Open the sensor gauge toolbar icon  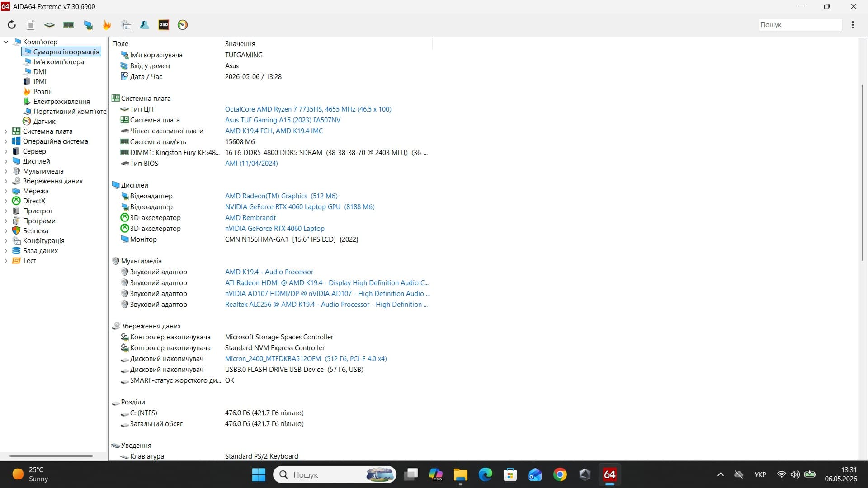pyautogui.click(x=183, y=25)
